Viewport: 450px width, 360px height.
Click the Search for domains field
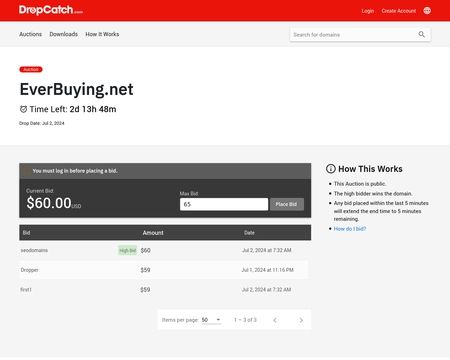pyautogui.click(x=353, y=35)
